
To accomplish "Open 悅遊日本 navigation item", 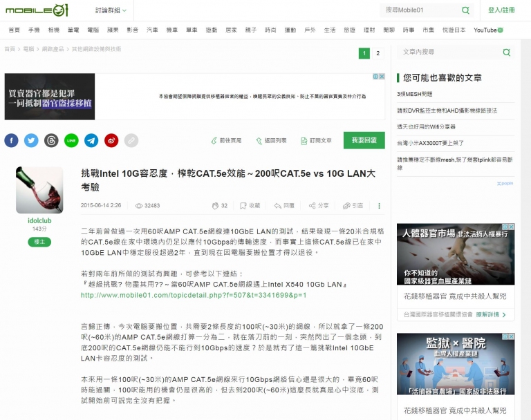I will pyautogui.click(x=454, y=30).
